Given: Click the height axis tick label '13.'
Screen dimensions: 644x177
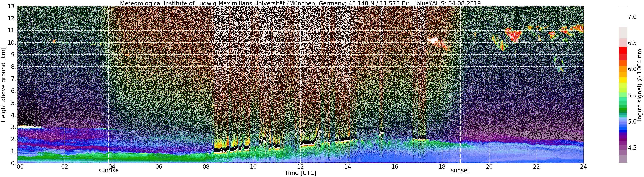Looking at the screenshot, I should coord(12,6).
